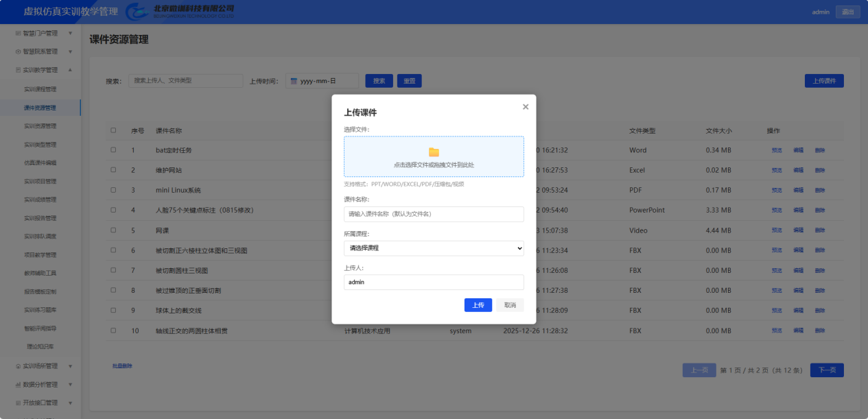Close the 上传课件 dialog with X

(526, 107)
